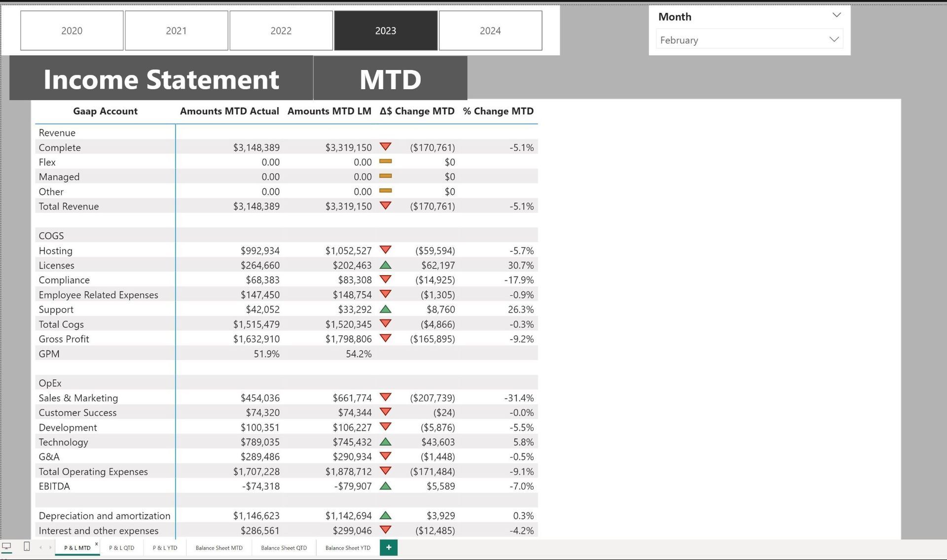This screenshot has height=560, width=947.
Task: Select the 2020 year slicer
Action: click(72, 31)
